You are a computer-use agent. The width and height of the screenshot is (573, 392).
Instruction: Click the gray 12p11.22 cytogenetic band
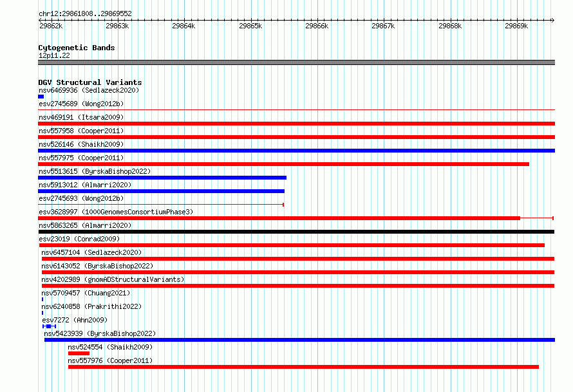296,62
